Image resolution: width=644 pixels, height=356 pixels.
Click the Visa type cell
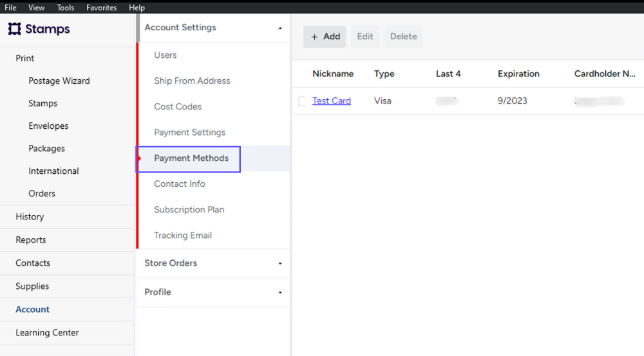click(383, 101)
